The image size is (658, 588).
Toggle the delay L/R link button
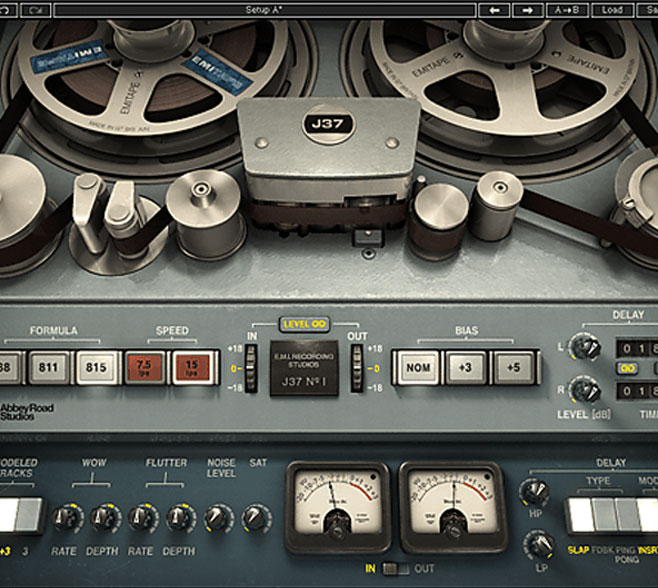pyautogui.click(x=627, y=368)
